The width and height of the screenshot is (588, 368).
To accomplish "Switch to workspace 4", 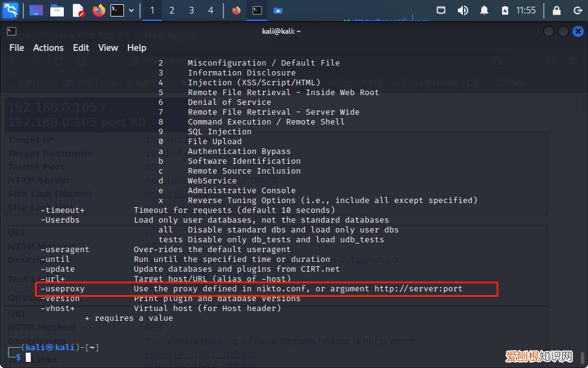I will pos(211,10).
